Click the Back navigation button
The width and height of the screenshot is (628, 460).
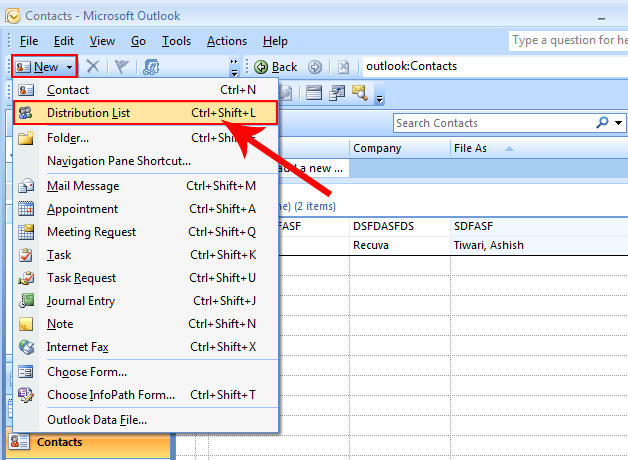tap(276, 67)
